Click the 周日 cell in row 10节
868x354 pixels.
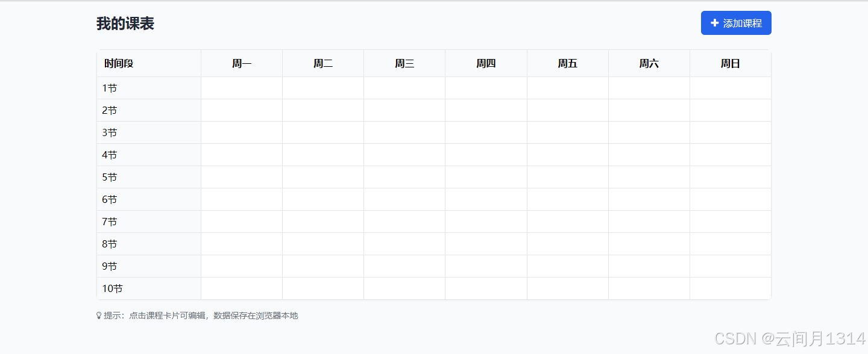(x=731, y=288)
